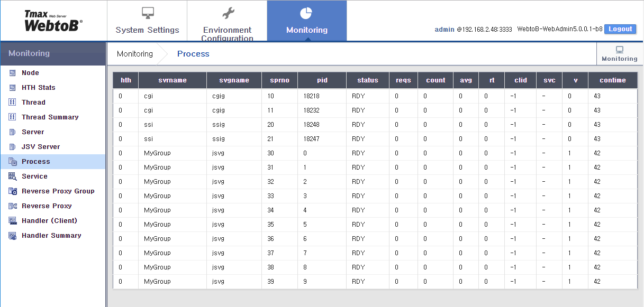Click the Node sidebar icon
The width and height of the screenshot is (644, 307).
click(x=12, y=73)
